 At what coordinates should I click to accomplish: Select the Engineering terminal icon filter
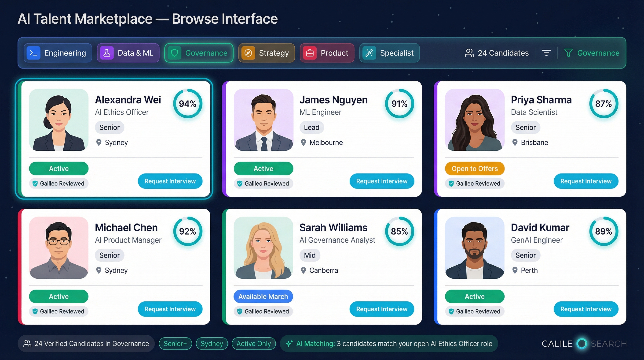click(33, 53)
